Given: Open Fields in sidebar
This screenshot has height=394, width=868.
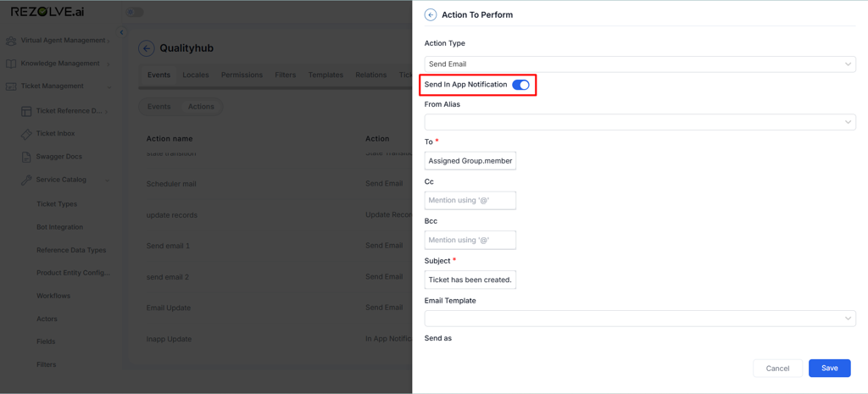Looking at the screenshot, I should [46, 342].
